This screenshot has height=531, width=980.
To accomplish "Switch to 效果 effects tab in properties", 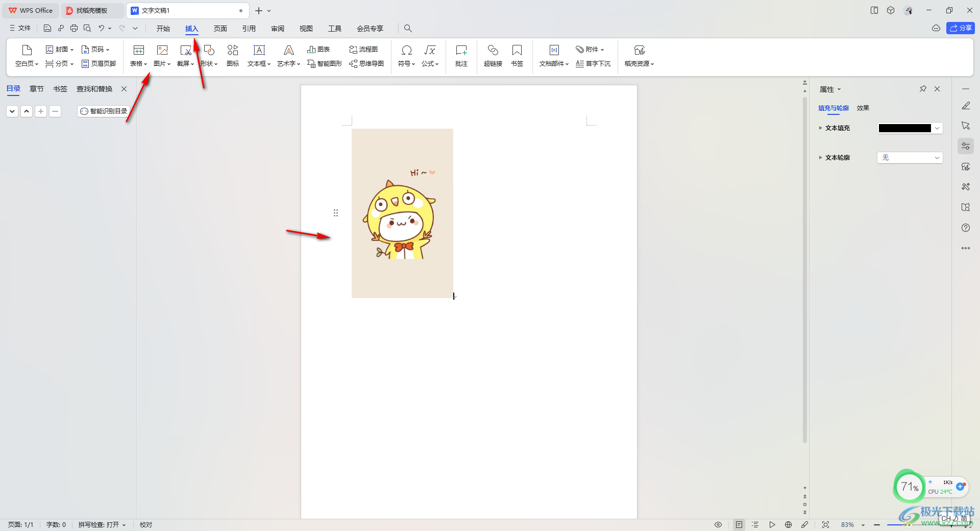I will 863,108.
